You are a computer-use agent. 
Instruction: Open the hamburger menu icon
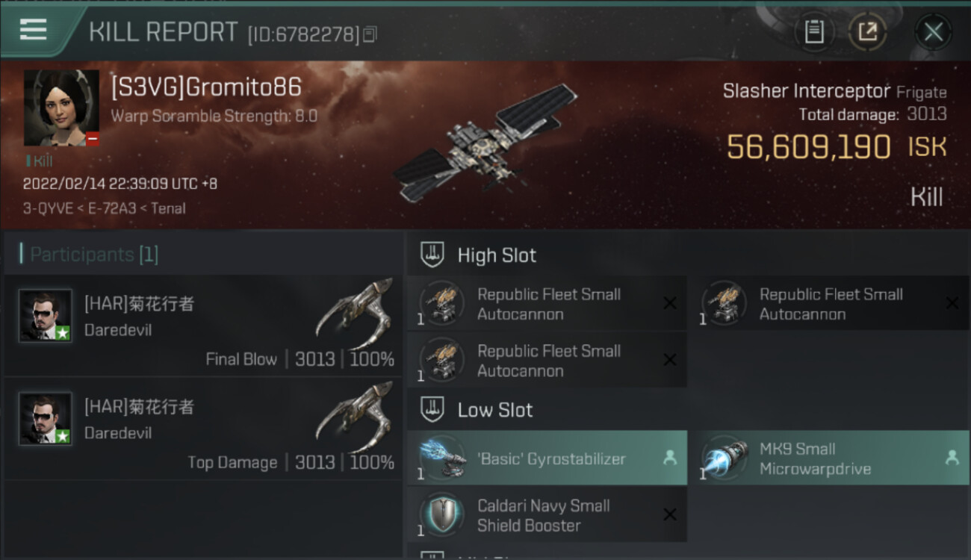(34, 30)
